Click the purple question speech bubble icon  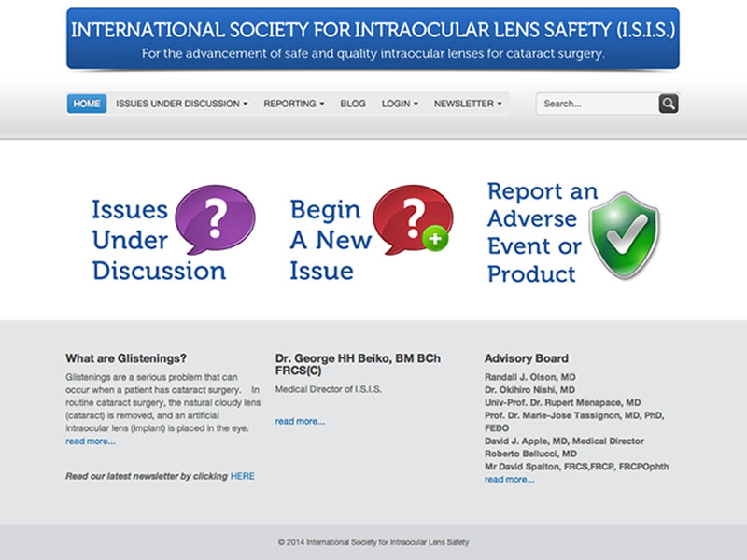tap(215, 220)
